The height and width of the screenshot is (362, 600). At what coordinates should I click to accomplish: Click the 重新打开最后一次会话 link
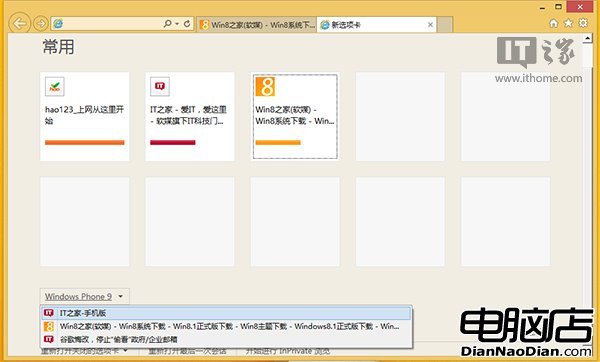pos(188,351)
